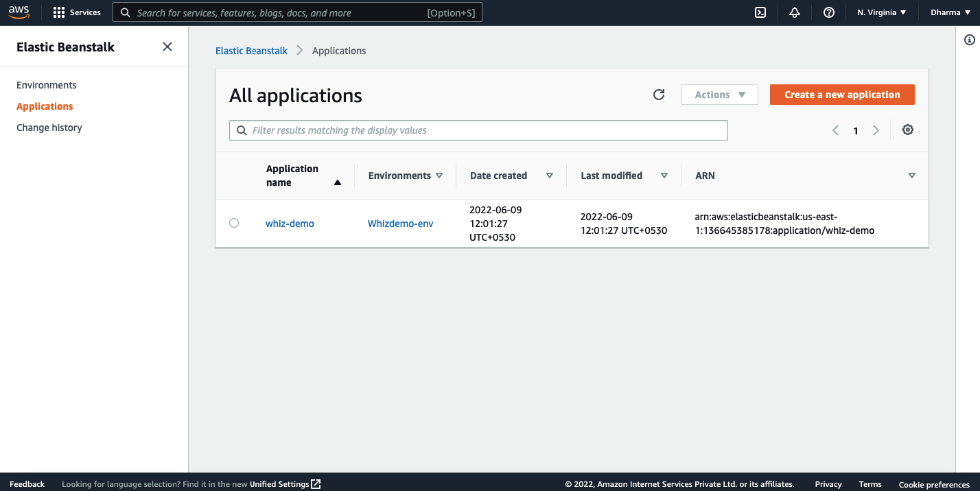Sort by Environments column
This screenshot has height=491, width=980.
406,176
